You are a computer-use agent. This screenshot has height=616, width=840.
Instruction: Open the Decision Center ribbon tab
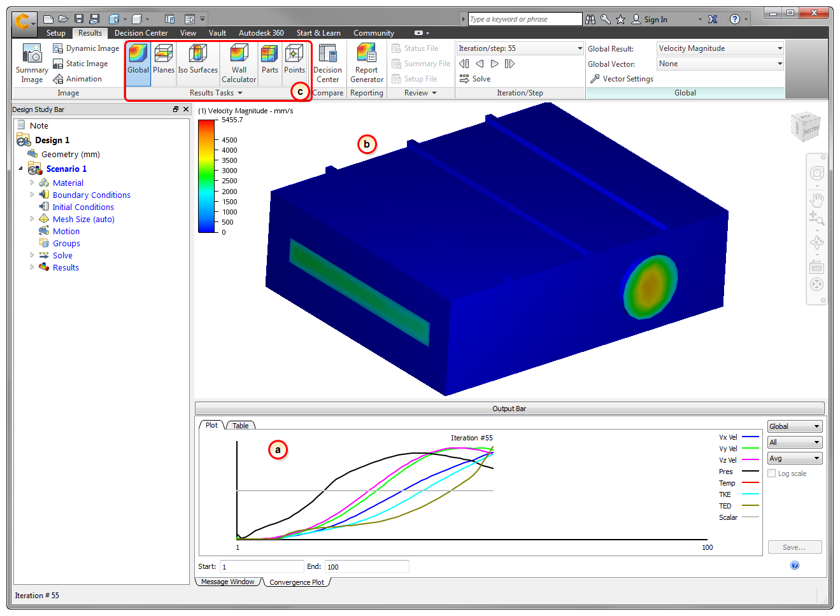[141, 33]
